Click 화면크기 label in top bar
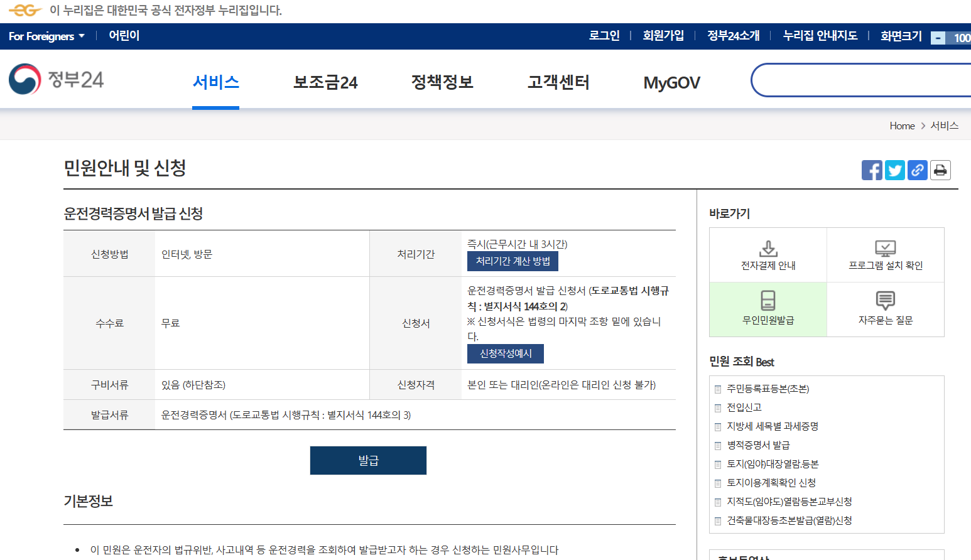Viewport: 971px width, 560px height. tap(901, 36)
